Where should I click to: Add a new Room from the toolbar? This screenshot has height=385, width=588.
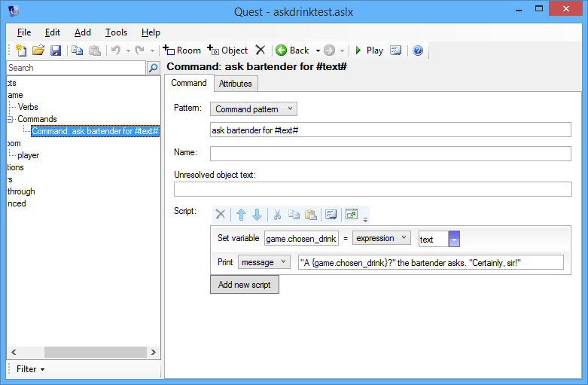tap(181, 50)
